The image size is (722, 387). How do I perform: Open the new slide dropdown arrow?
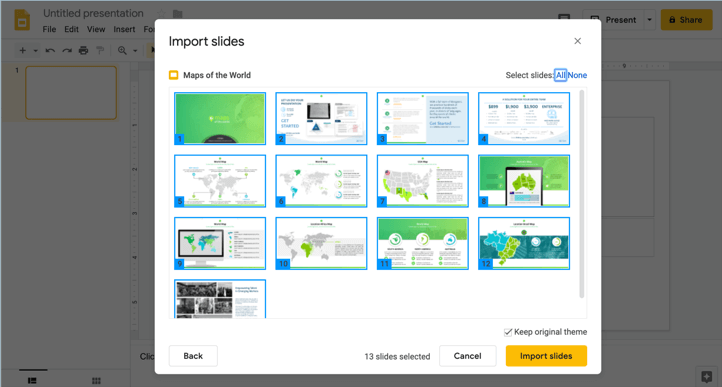point(35,51)
